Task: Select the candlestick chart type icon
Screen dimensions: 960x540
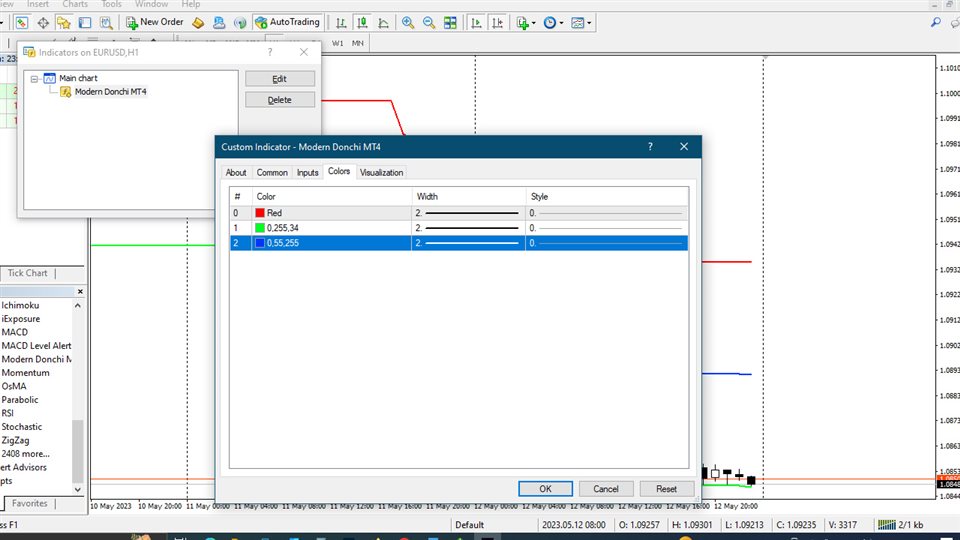Action: [x=362, y=22]
